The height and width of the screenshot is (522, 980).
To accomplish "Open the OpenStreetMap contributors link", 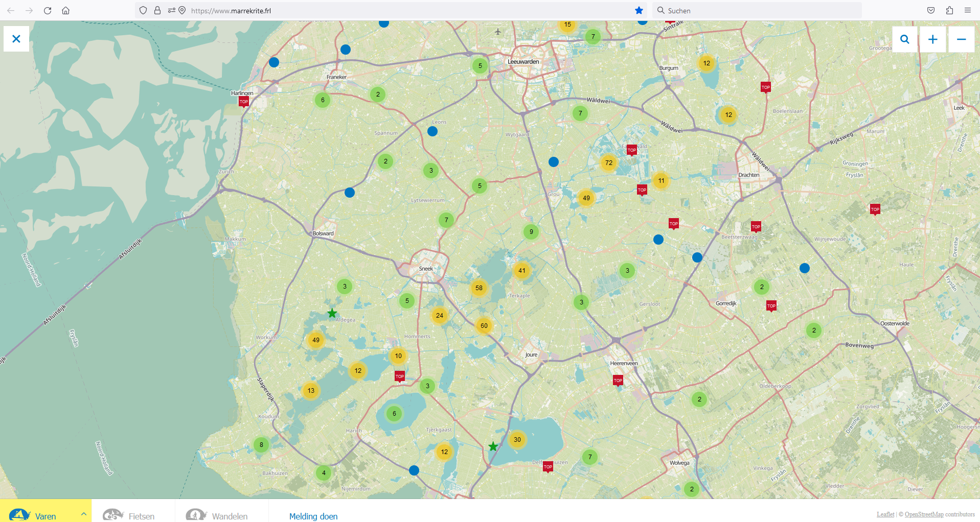I will coord(924,514).
